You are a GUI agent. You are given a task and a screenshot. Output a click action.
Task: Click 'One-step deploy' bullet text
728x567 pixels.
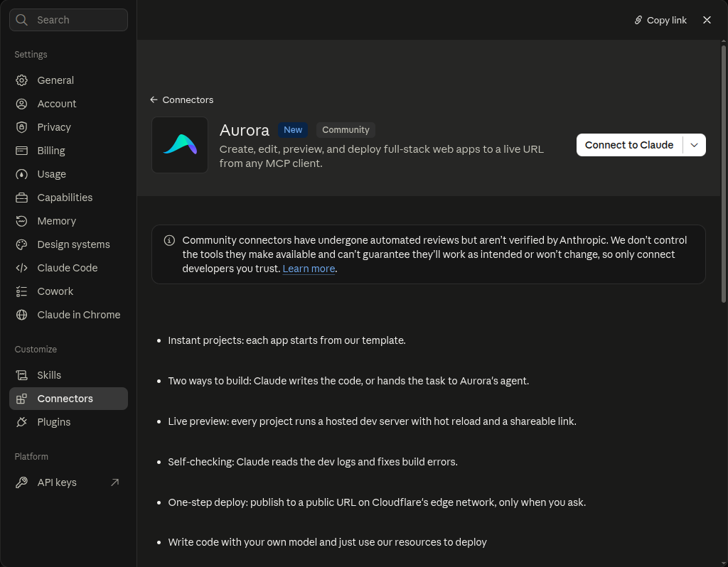click(377, 502)
